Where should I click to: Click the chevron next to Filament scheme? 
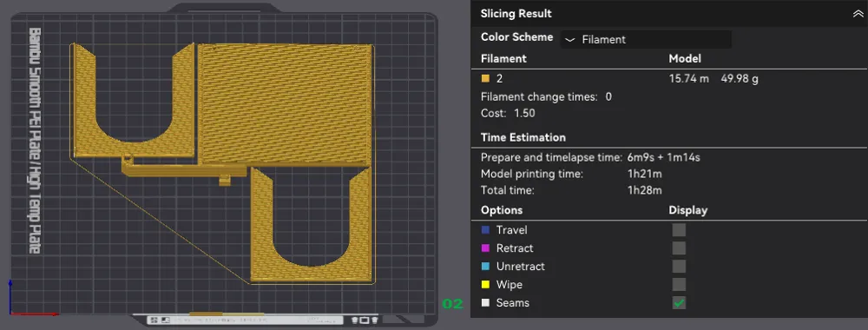click(x=569, y=40)
